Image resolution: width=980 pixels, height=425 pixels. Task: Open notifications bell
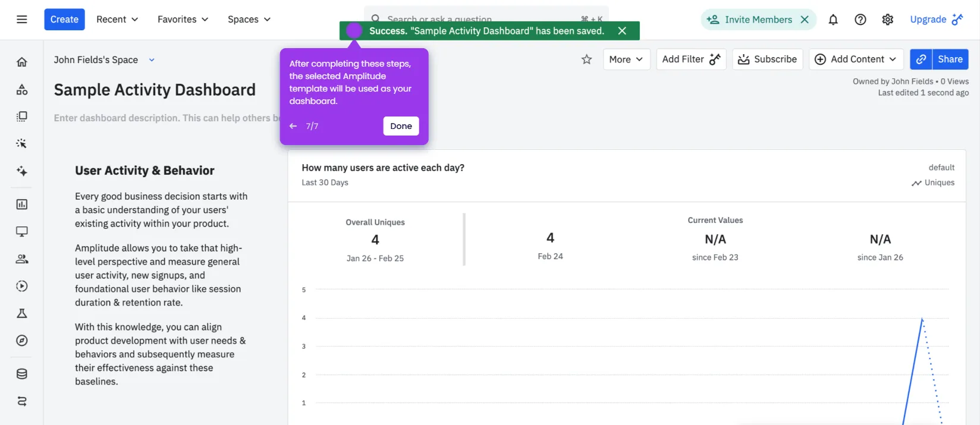(x=833, y=20)
